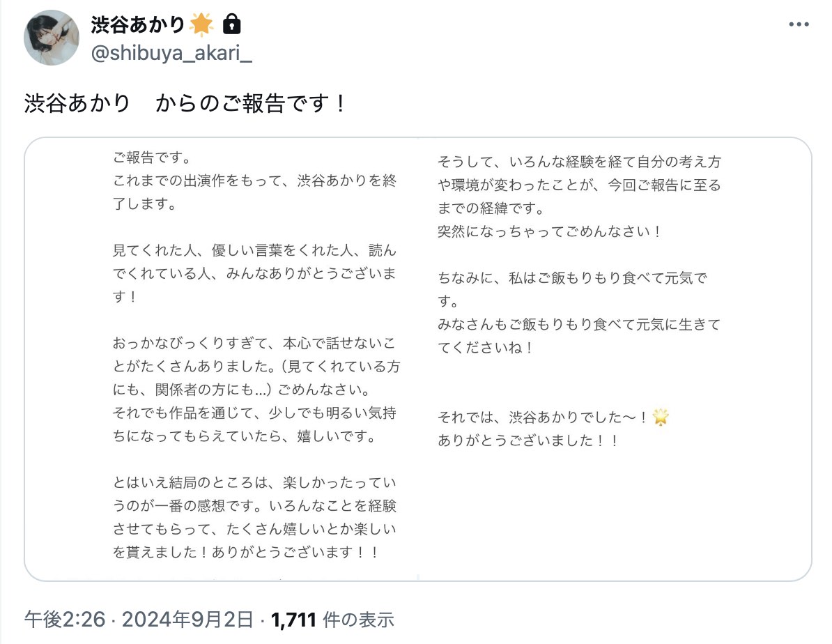Click the paragraph starting 見てくれた人、優しい言葉
Screen dimensions: 832x644
click(x=254, y=273)
